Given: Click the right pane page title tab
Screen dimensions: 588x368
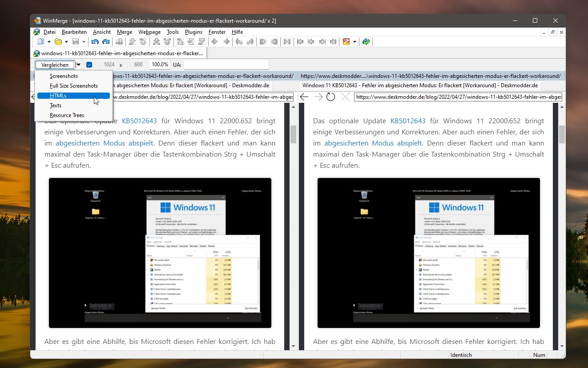Looking at the screenshot, I should point(420,85).
